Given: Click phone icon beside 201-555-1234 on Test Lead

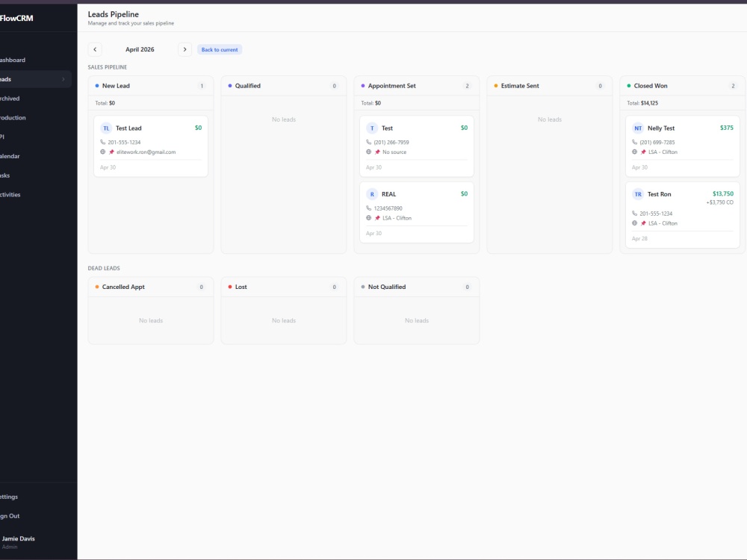Looking at the screenshot, I should [102, 142].
